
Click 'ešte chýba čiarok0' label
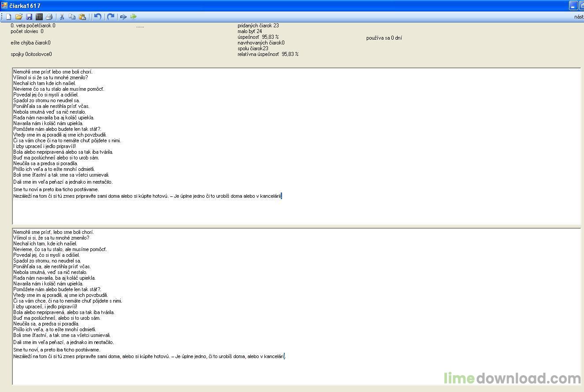(x=30, y=43)
